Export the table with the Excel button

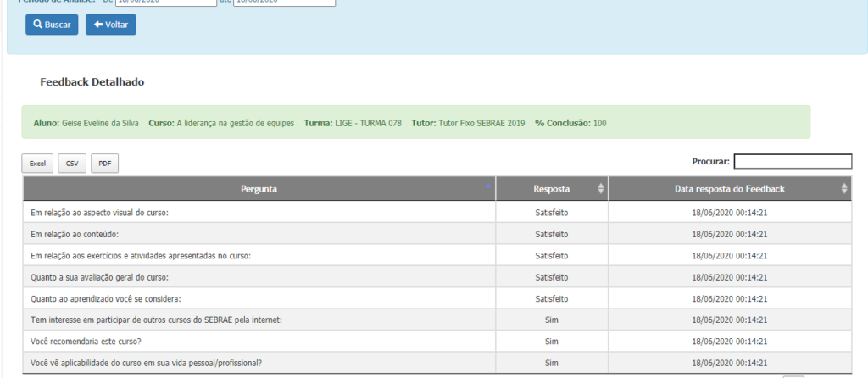(37, 164)
